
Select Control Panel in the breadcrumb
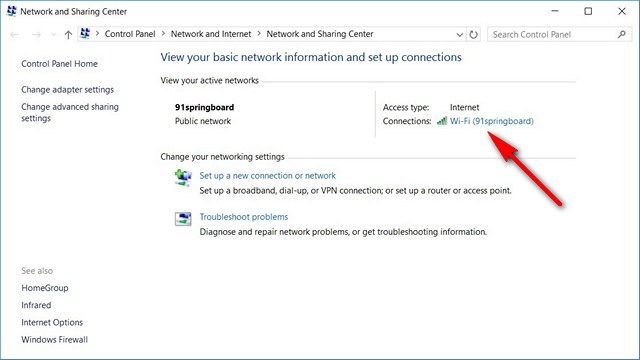(130, 34)
